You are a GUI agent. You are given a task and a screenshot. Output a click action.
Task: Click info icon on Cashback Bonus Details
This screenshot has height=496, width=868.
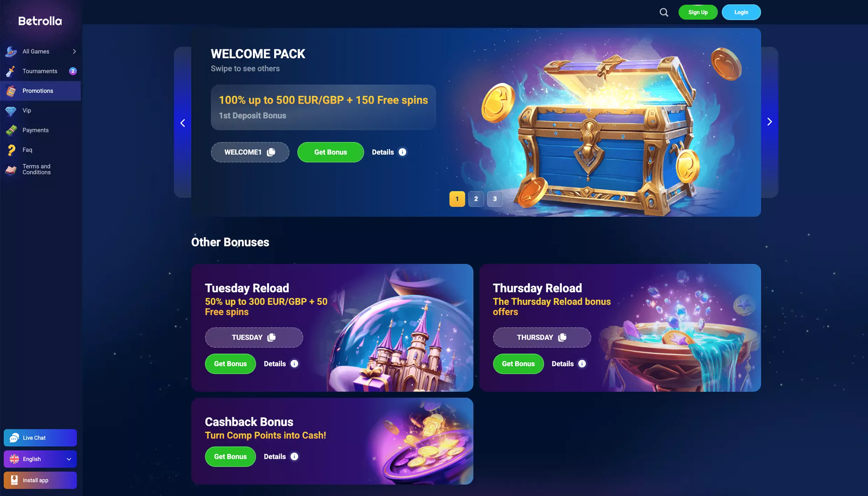(x=294, y=456)
